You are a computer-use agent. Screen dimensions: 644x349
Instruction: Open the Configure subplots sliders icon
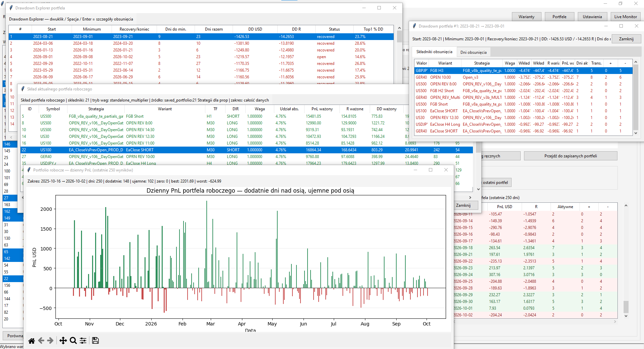[83, 341]
